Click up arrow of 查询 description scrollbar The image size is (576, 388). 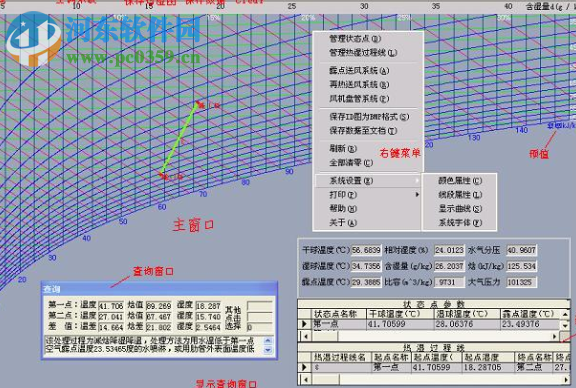pyautogui.click(x=268, y=341)
